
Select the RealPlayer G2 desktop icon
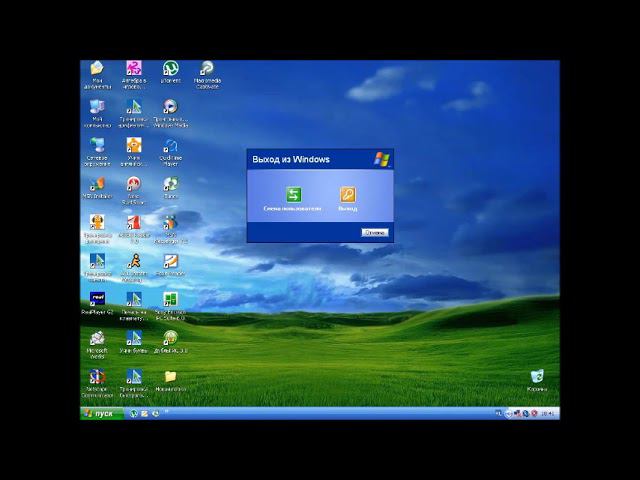(x=97, y=300)
